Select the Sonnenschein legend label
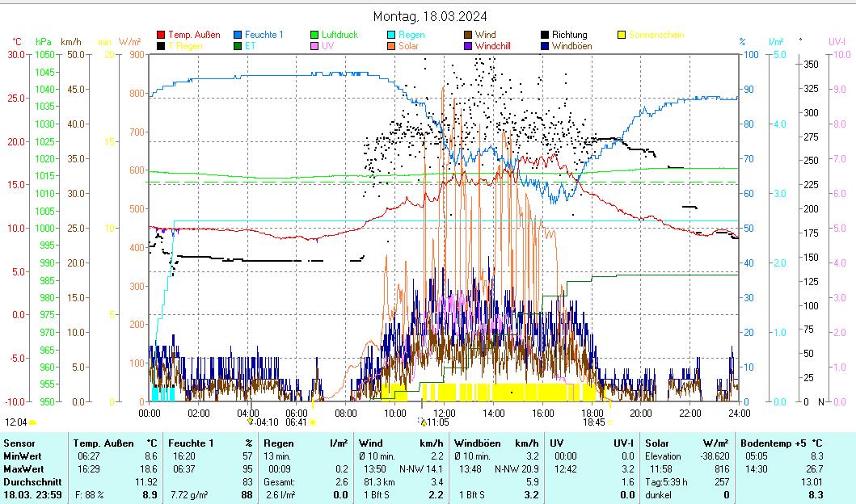 click(x=656, y=35)
